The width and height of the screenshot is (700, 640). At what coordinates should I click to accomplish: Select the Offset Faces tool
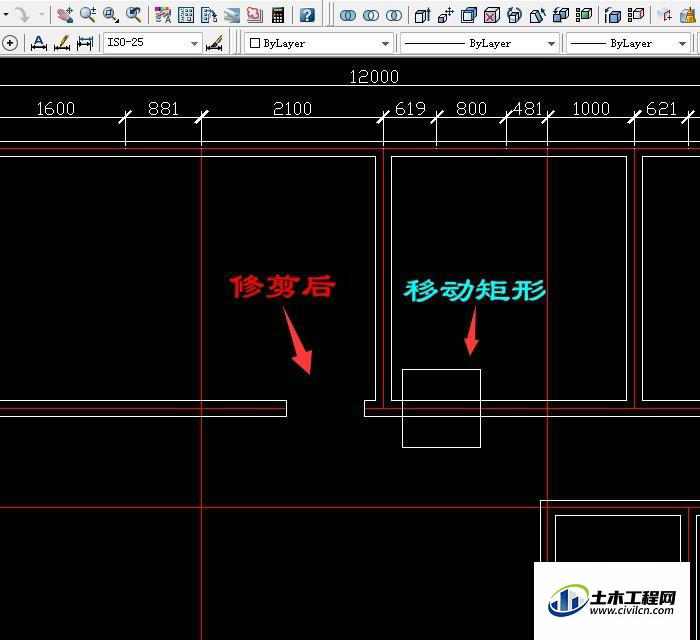coord(469,15)
